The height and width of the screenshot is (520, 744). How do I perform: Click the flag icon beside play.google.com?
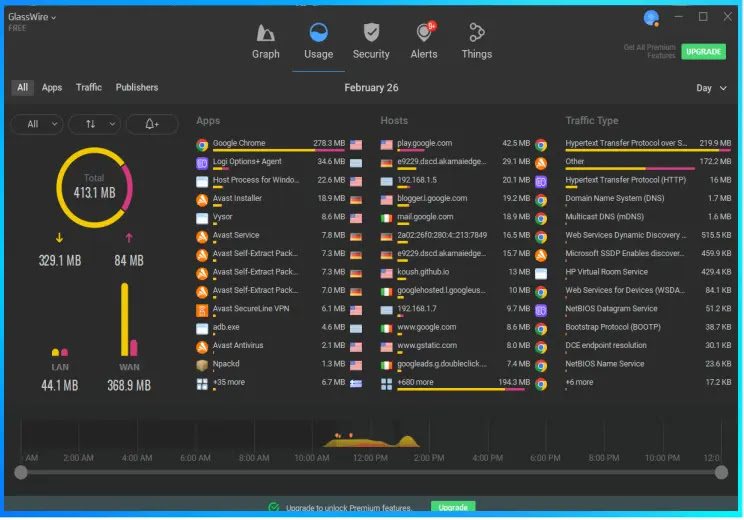click(x=387, y=145)
